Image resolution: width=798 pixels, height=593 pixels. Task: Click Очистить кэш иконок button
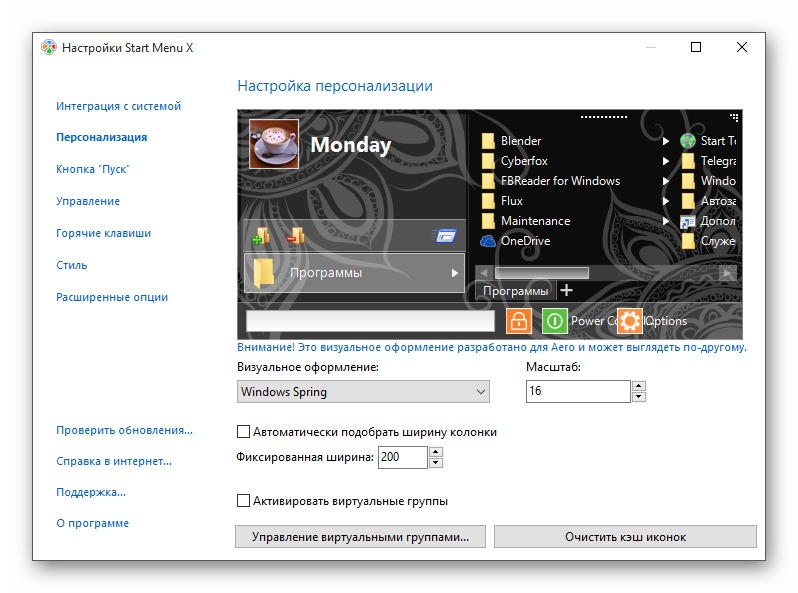coord(625,537)
